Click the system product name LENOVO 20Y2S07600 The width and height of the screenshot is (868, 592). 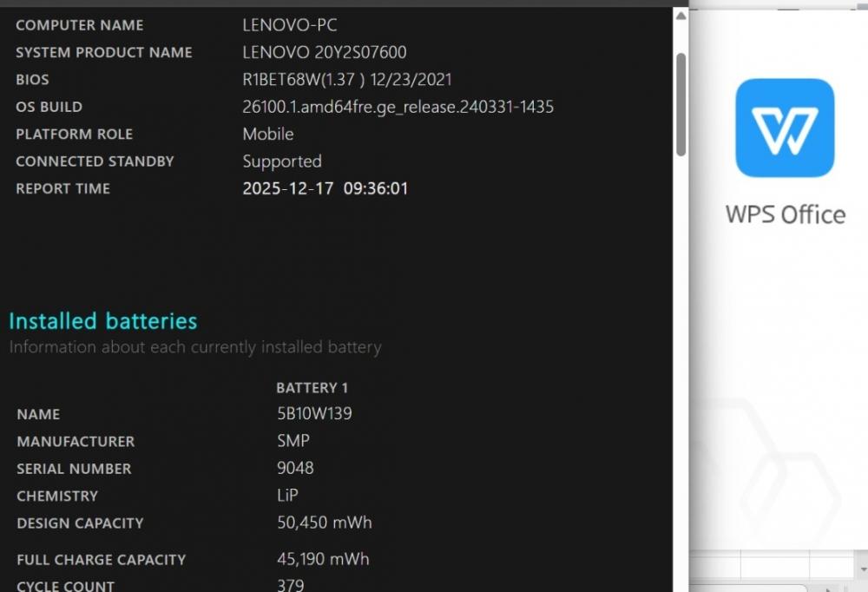(325, 53)
